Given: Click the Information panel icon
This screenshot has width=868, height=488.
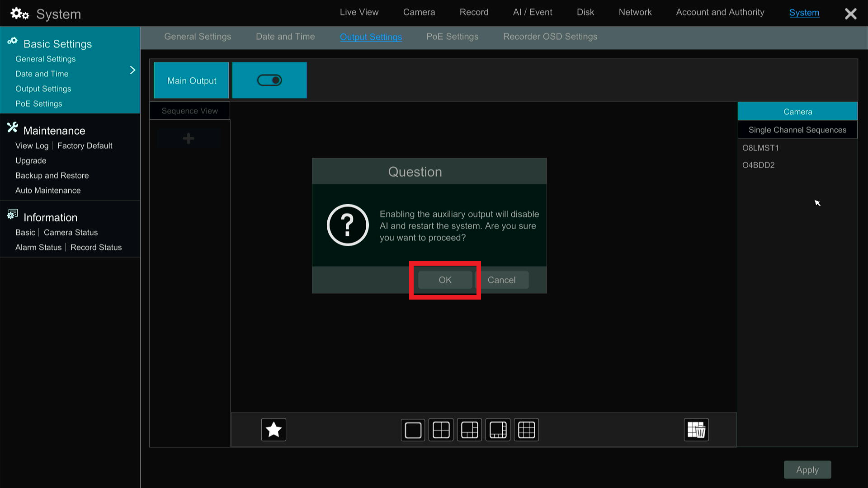Looking at the screenshot, I should (12, 214).
